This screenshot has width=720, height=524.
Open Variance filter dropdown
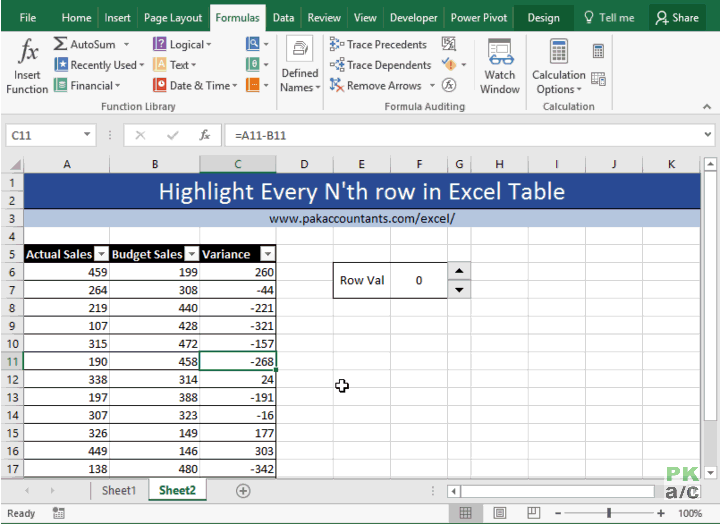pos(268,254)
